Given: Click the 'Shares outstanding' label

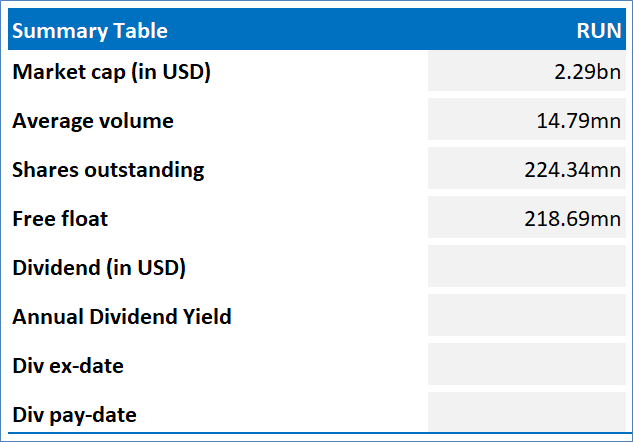Looking at the screenshot, I should (108, 170).
